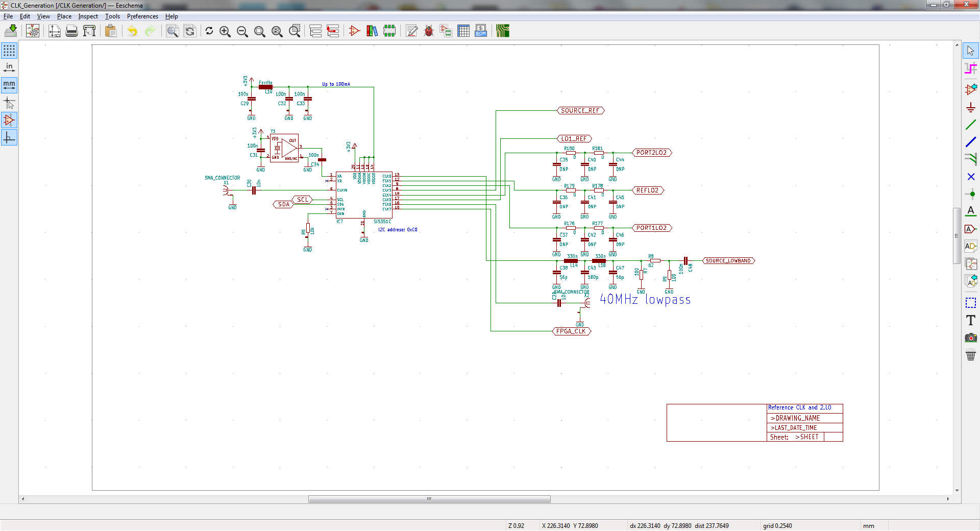Activate the Place Junction tool
The image size is (980, 531).
(x=971, y=194)
